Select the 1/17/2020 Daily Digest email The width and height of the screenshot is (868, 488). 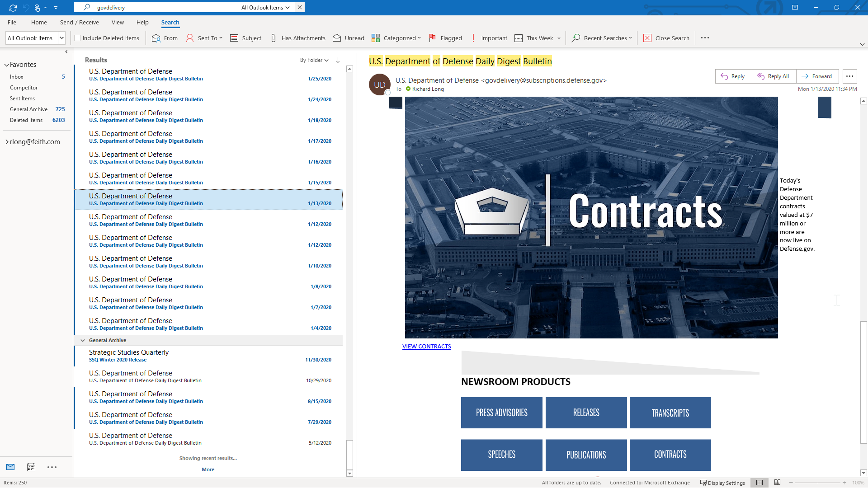click(208, 137)
